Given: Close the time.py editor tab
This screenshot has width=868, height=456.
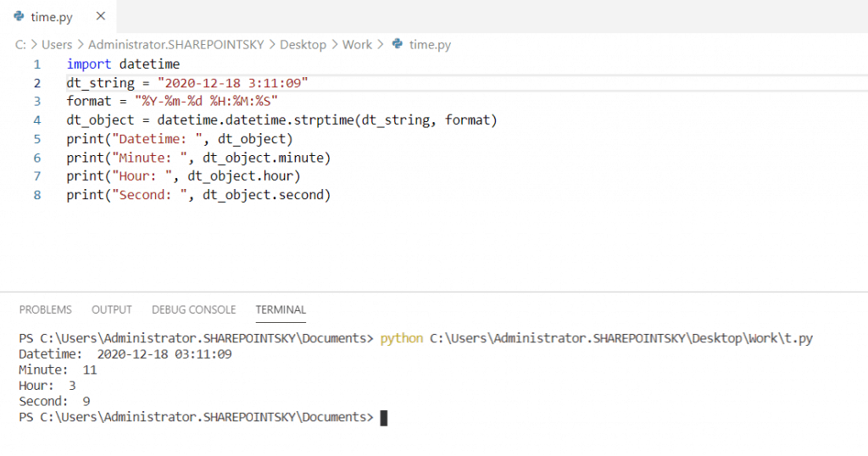Looking at the screenshot, I should (x=100, y=16).
